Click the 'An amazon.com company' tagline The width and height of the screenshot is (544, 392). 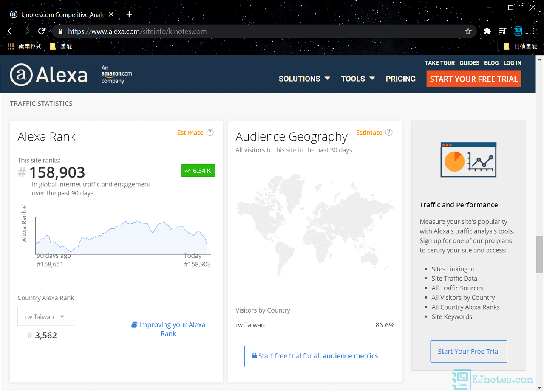[x=116, y=74]
